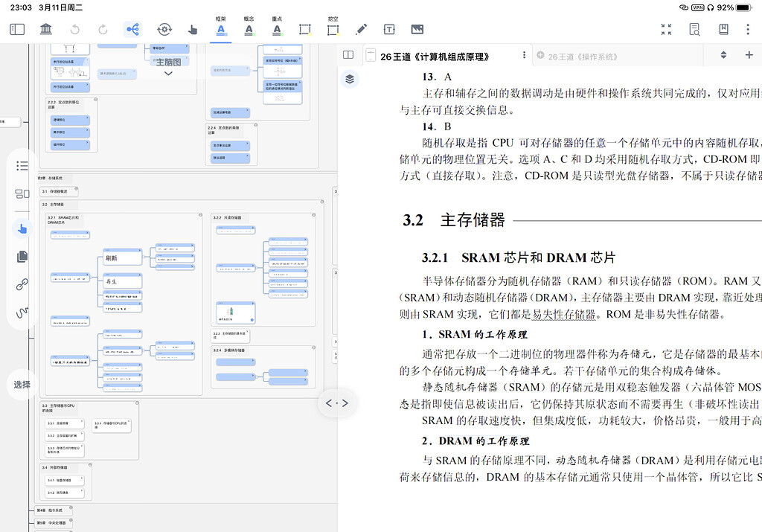Pick the pencil drawing tool

click(360, 29)
